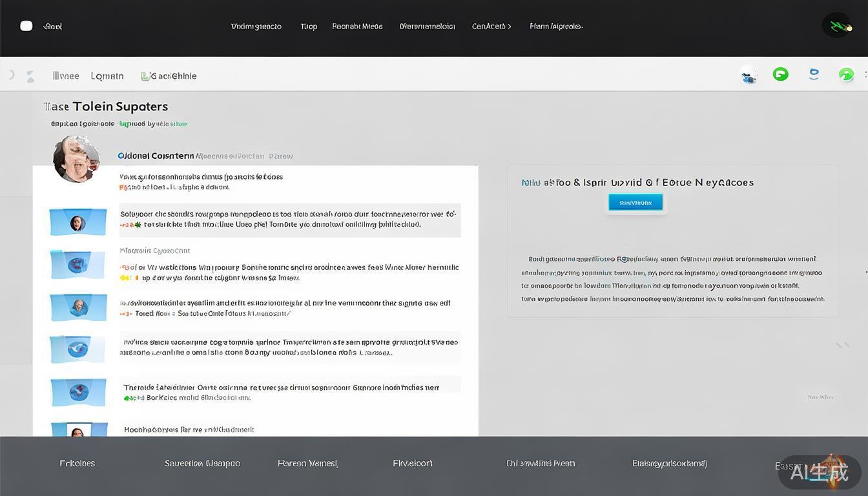Click the back arrow icon in toolbar
This screenshot has height=496, width=868.
(x=12, y=76)
